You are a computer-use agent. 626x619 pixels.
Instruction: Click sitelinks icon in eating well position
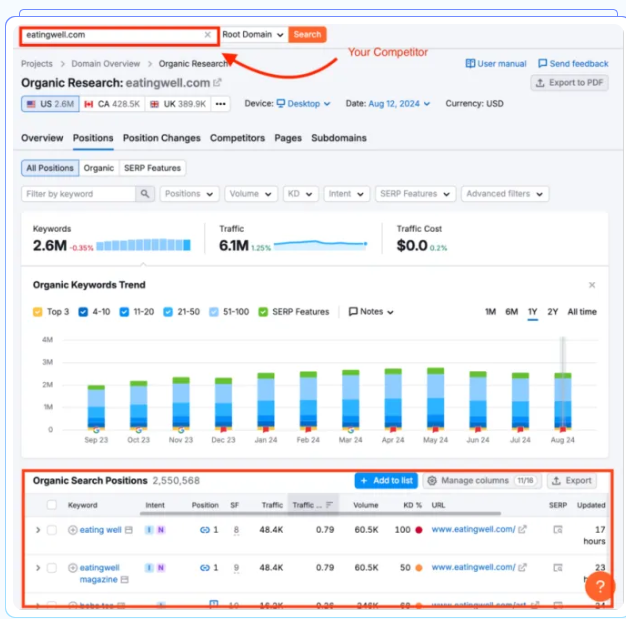[x=205, y=530]
